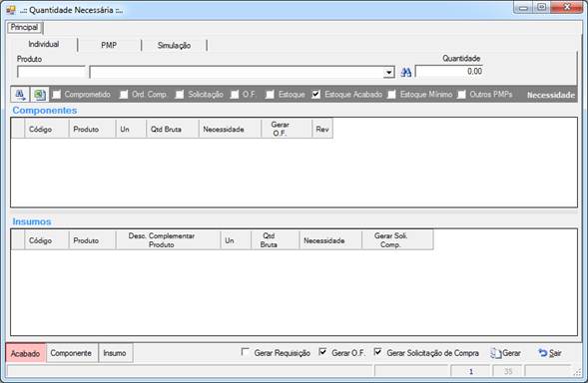The width and height of the screenshot is (588, 383).
Task: Click Componentes Un column header
Action: tap(131, 129)
